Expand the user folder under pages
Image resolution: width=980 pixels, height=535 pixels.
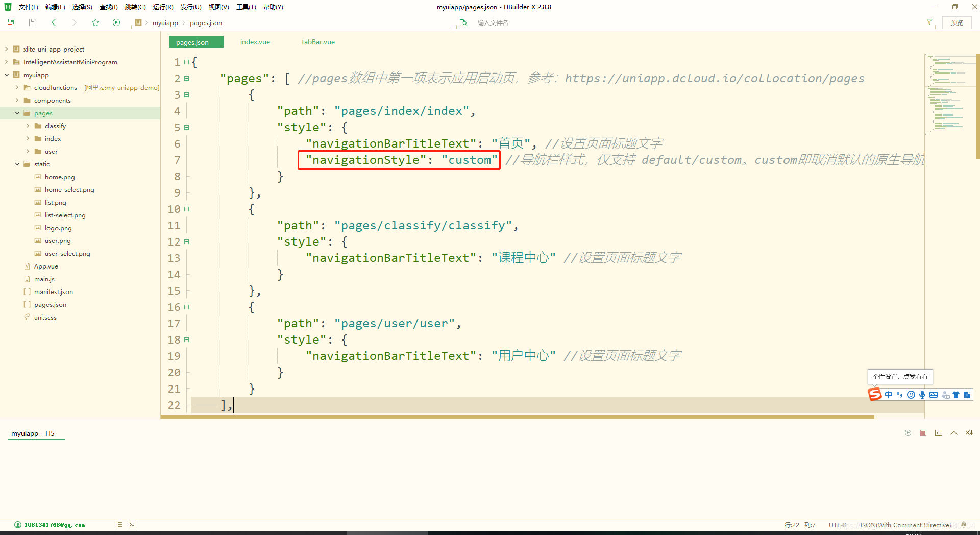[28, 151]
